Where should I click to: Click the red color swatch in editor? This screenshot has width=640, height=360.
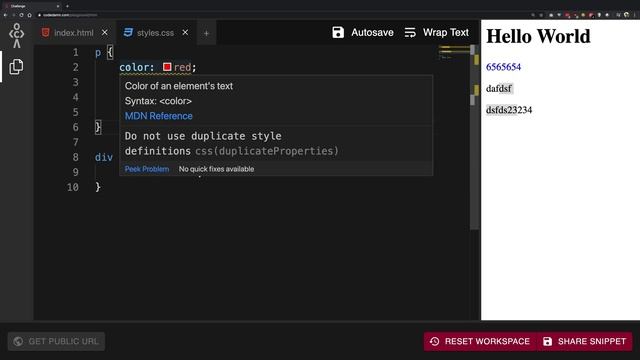[167, 67]
